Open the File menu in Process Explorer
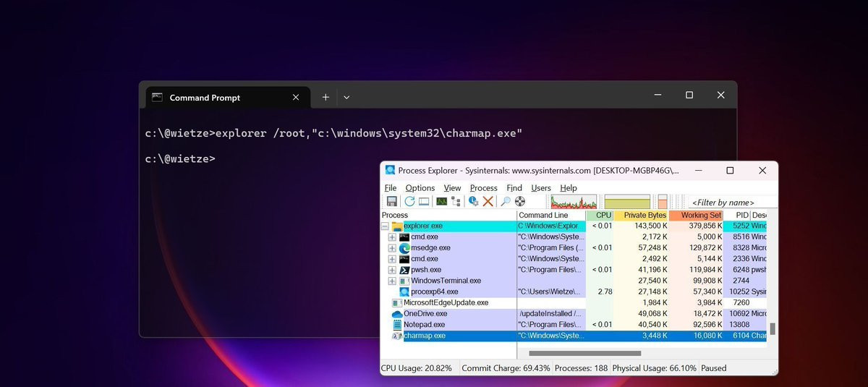Screen dimensions: 868x387 click(x=391, y=188)
